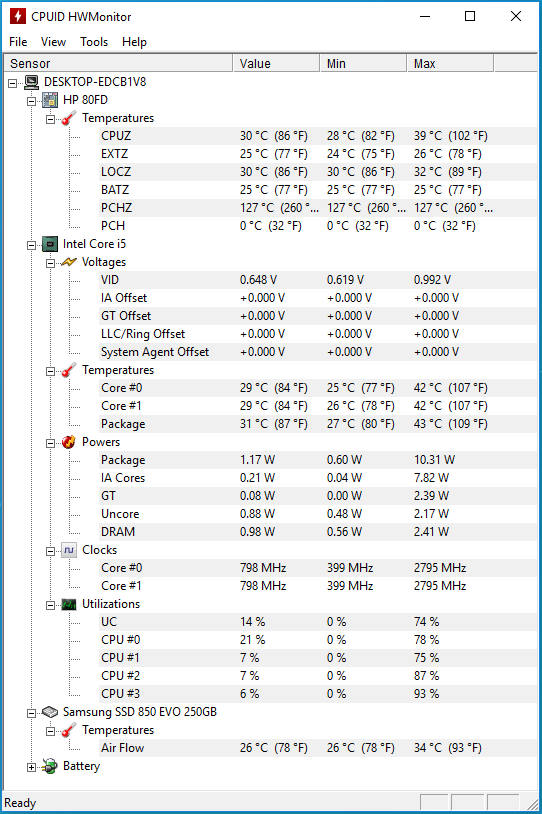
Task: Collapse the Intel Core i5 node
Action: 32,245
